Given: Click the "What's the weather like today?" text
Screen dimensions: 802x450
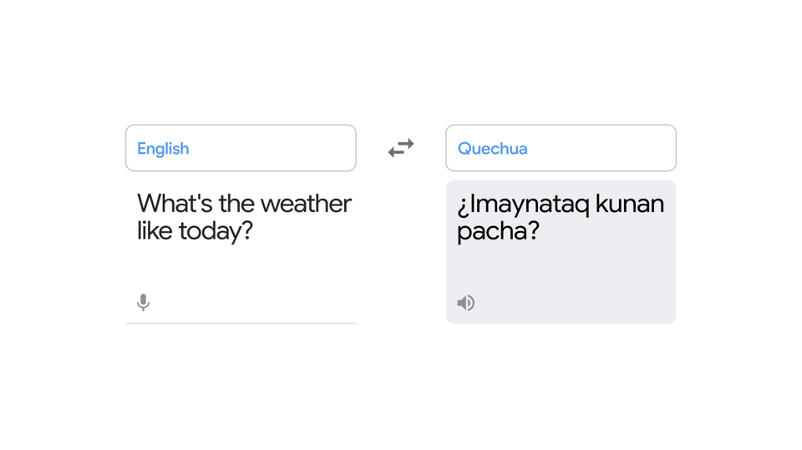Looking at the screenshot, I should pyautogui.click(x=244, y=218).
